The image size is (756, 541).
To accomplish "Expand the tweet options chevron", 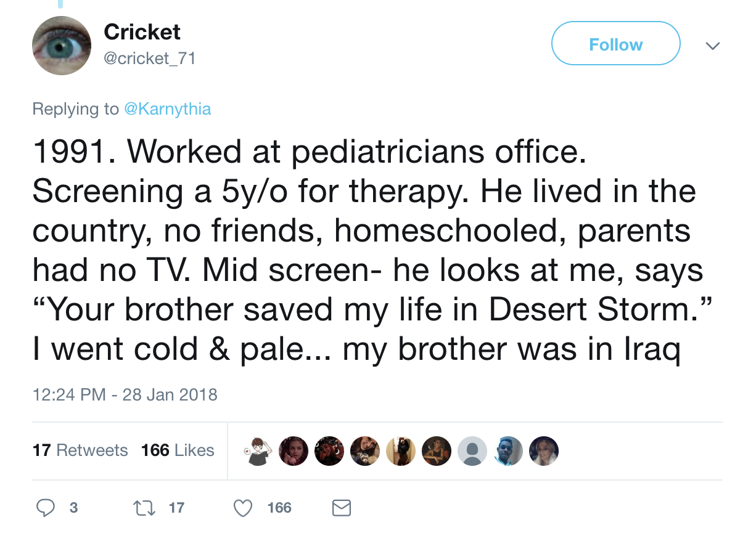I will click(713, 46).
